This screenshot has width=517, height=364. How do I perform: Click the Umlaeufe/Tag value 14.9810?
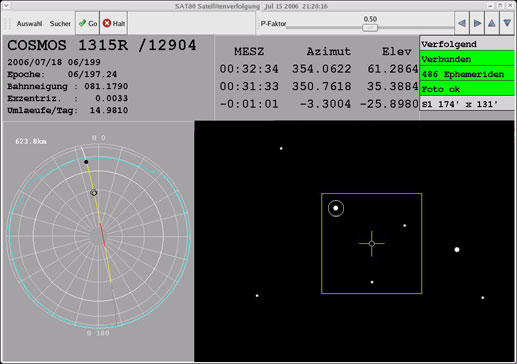pos(109,110)
